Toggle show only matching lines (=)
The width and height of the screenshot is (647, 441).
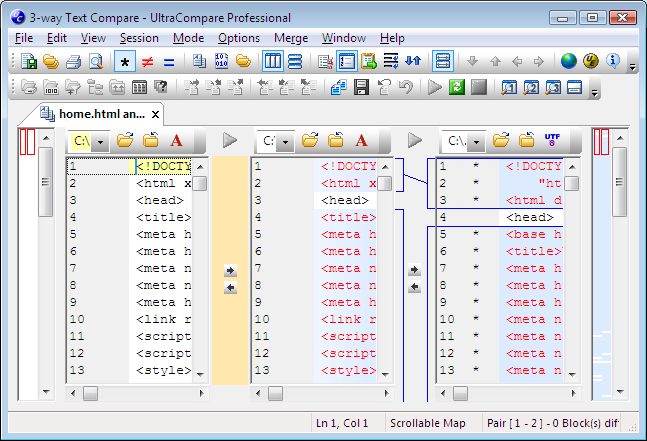(169, 62)
